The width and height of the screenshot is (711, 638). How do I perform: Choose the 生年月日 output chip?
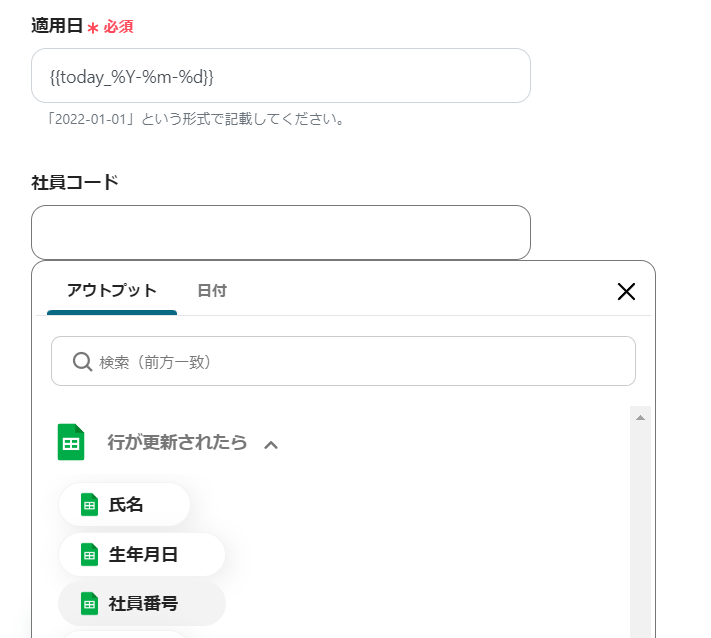click(142, 554)
